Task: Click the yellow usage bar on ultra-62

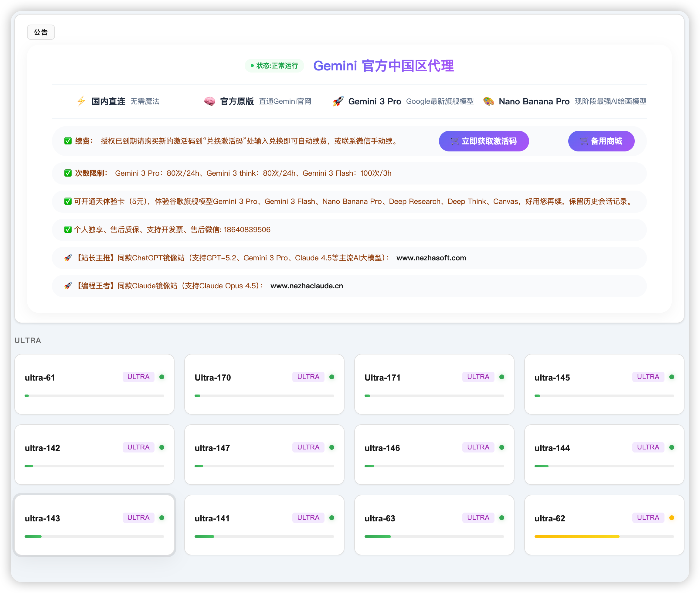Action: (577, 537)
